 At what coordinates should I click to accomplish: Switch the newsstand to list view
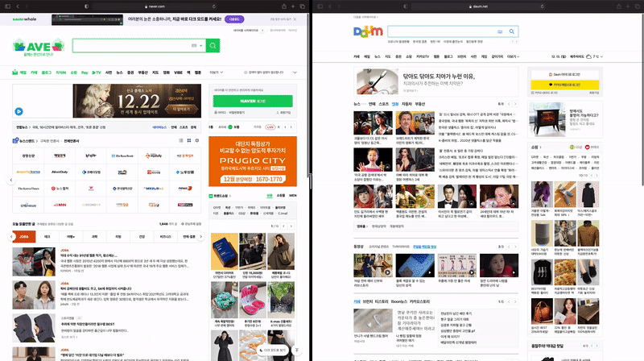pyautogui.click(x=180, y=141)
